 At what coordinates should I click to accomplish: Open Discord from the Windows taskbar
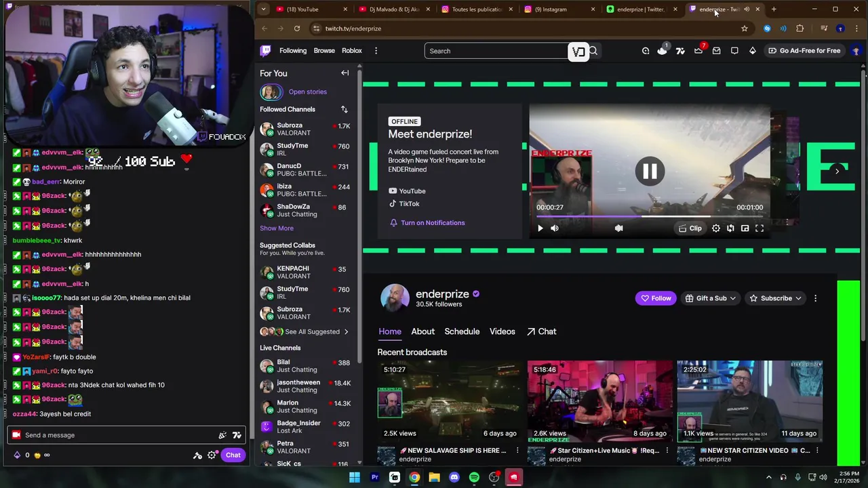(454, 477)
